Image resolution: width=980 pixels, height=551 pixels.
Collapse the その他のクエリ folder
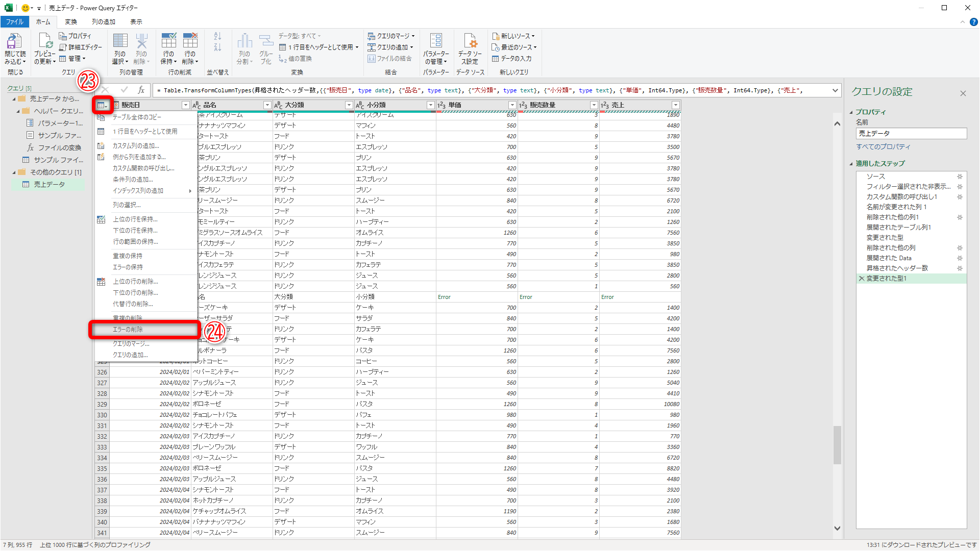(x=14, y=172)
